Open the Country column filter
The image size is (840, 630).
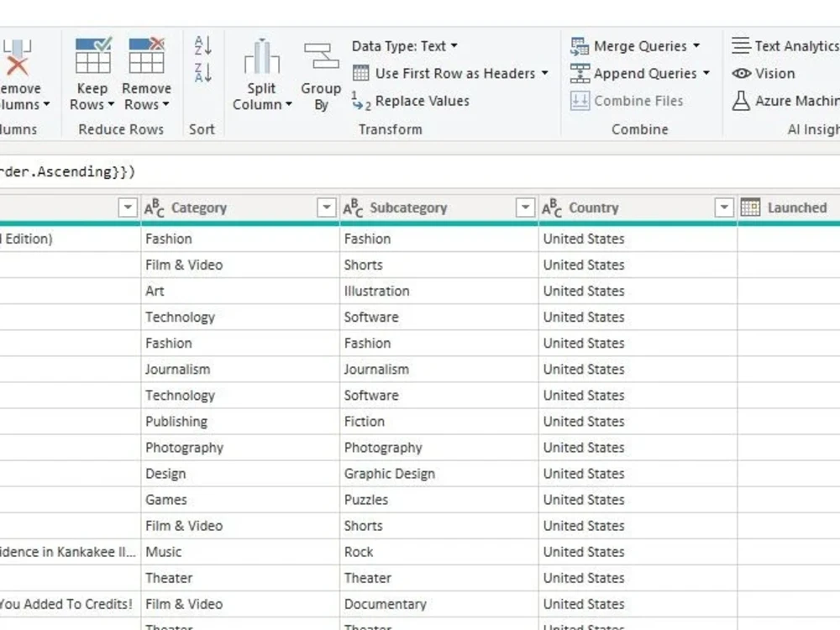724,207
